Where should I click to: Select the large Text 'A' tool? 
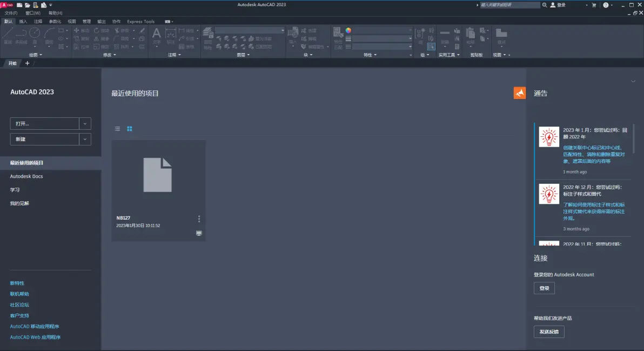pyautogui.click(x=157, y=35)
